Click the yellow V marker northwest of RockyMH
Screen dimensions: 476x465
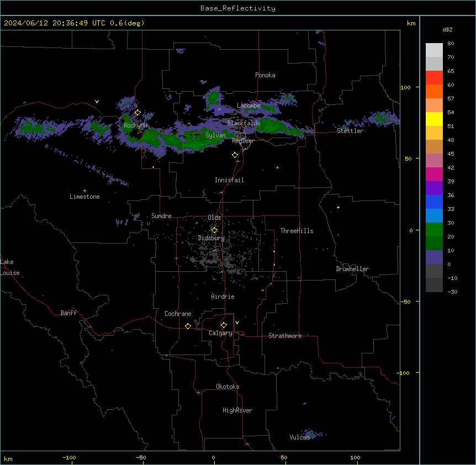[x=97, y=102]
